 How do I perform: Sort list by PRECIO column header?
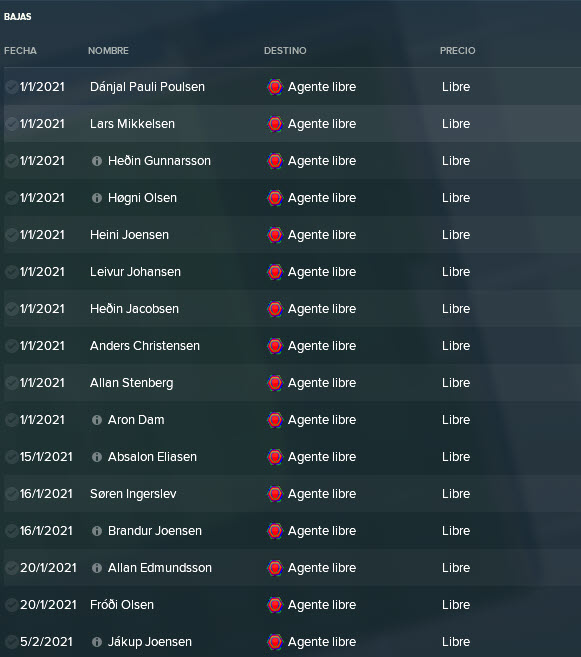457,51
